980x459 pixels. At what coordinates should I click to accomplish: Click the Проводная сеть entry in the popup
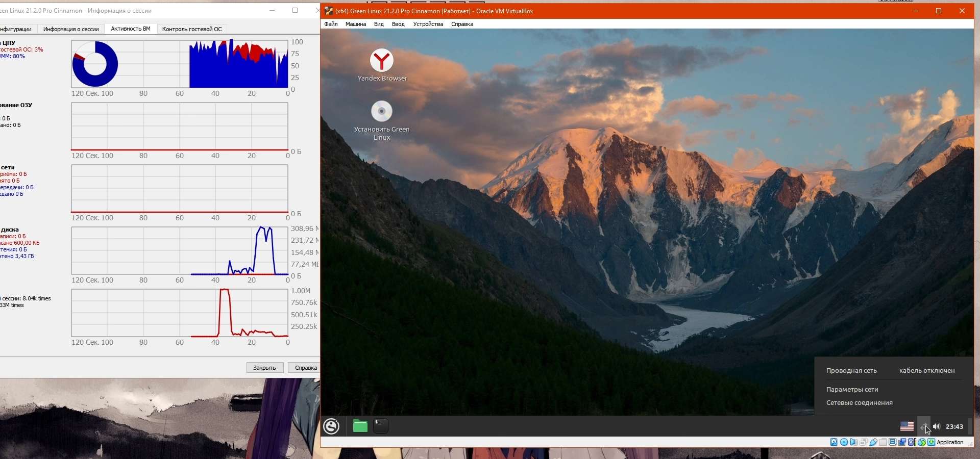coord(851,371)
